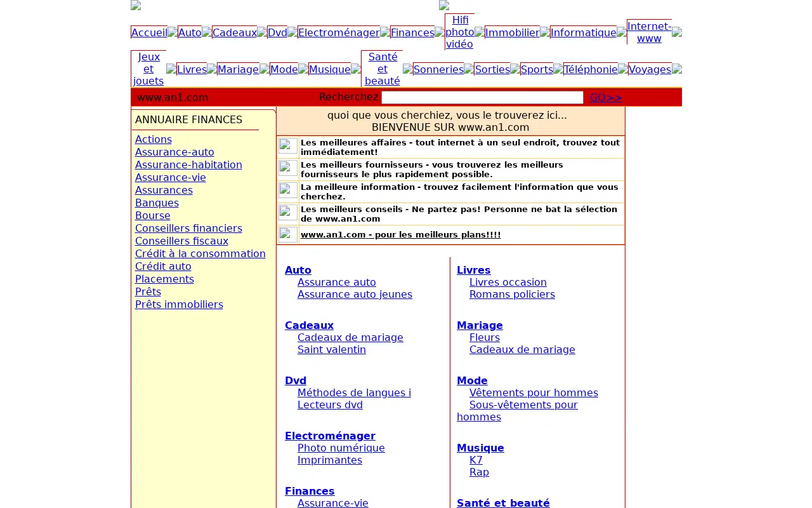The height and width of the screenshot is (508, 812).
Task: Open the Internet-www navigation item
Action: [x=649, y=32]
